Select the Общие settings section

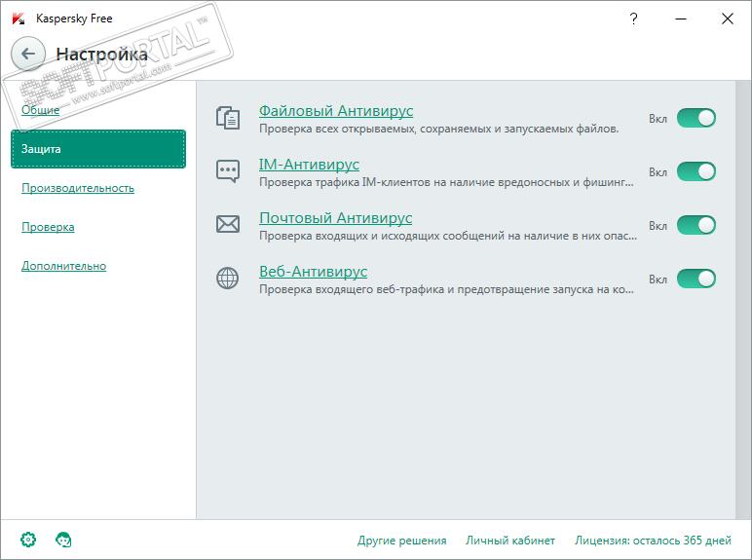click(41, 110)
